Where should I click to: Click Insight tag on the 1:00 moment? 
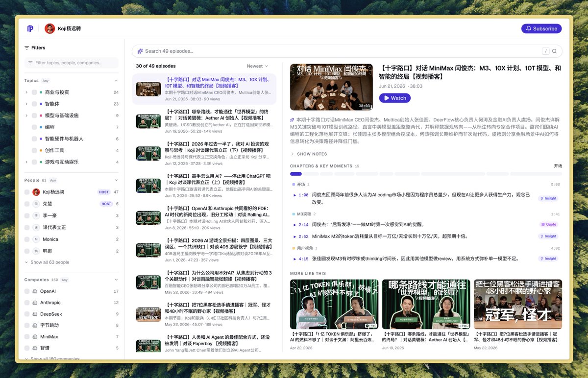(548, 198)
